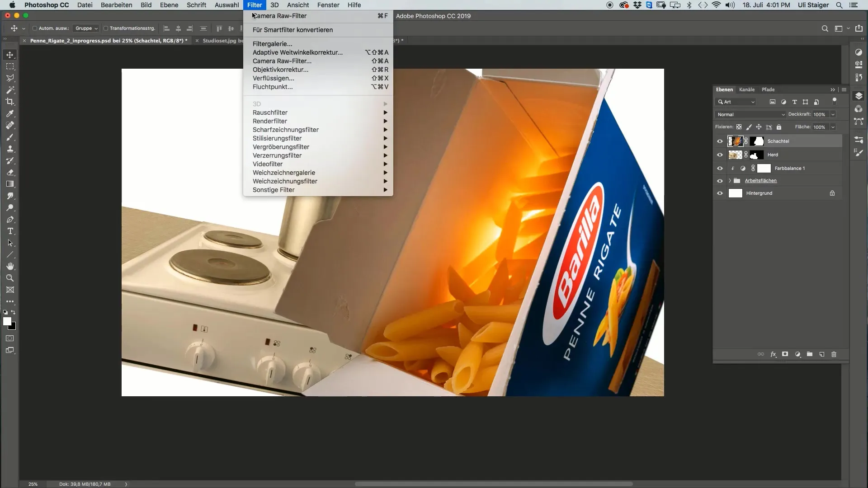The height and width of the screenshot is (488, 868).
Task: Select the Zoom tool
Action: click(10, 278)
